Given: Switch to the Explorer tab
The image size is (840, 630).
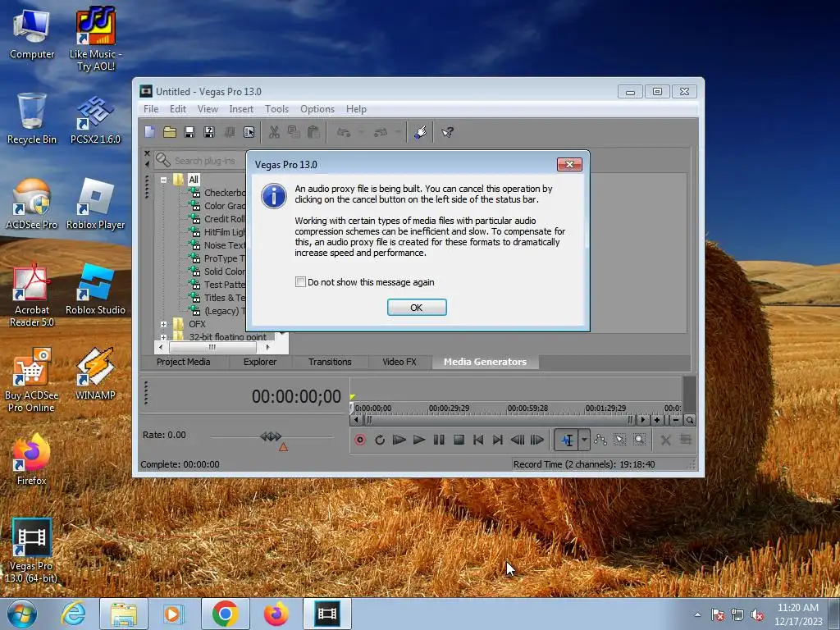Looking at the screenshot, I should (x=260, y=362).
